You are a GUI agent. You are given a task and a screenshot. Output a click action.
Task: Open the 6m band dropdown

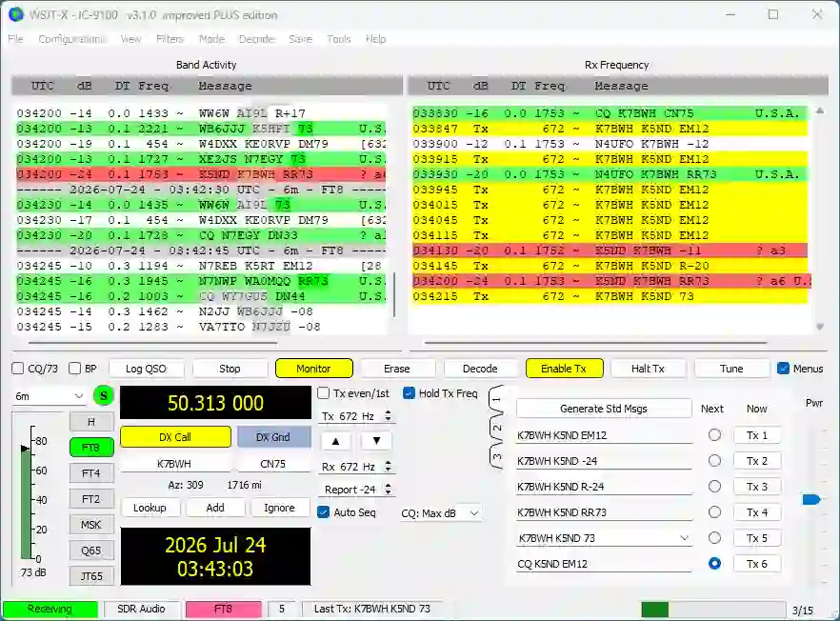[x=49, y=396]
